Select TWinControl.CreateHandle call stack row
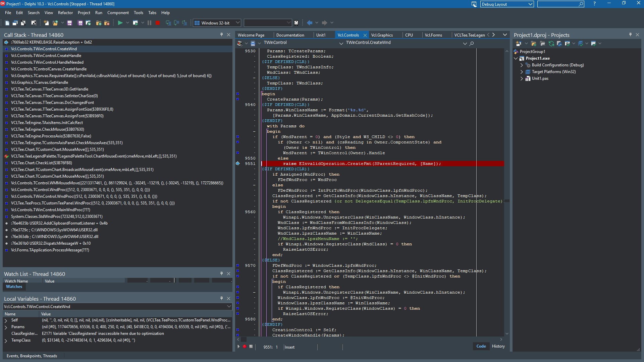This screenshot has width=644, height=362. pyautogui.click(x=117, y=56)
